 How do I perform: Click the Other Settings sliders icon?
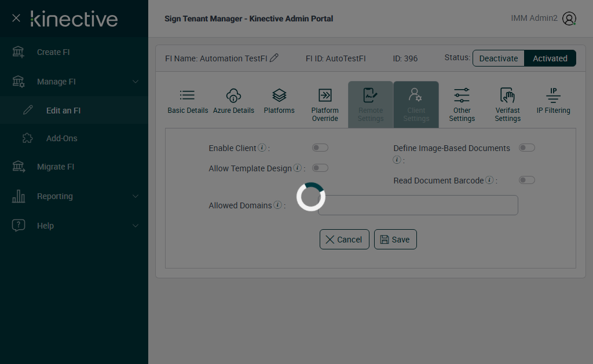[462, 95]
